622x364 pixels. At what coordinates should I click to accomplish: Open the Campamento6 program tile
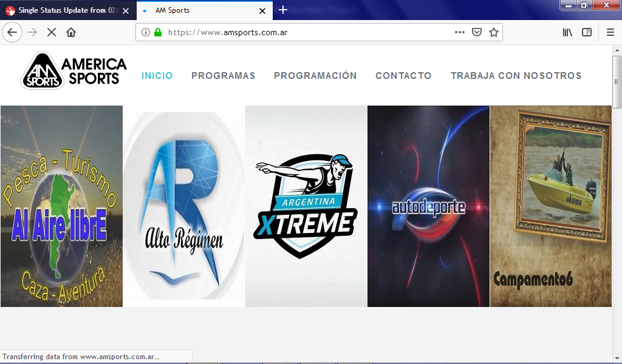(x=551, y=206)
